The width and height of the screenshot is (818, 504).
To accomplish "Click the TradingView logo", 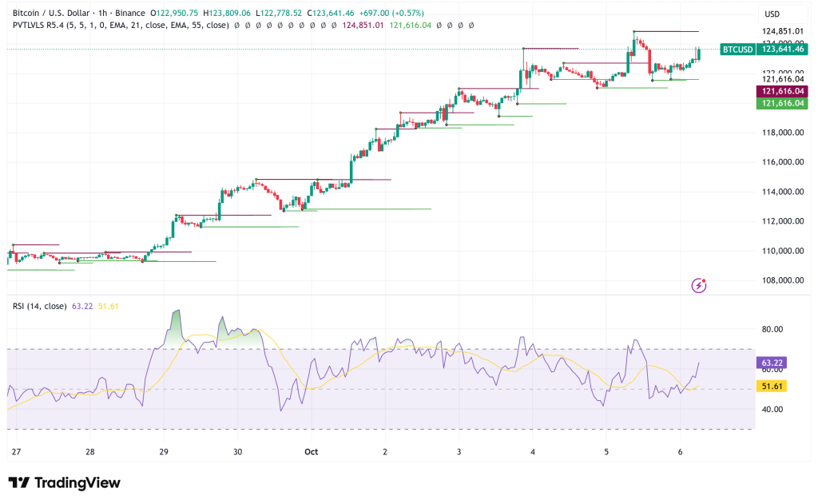I will (64, 482).
